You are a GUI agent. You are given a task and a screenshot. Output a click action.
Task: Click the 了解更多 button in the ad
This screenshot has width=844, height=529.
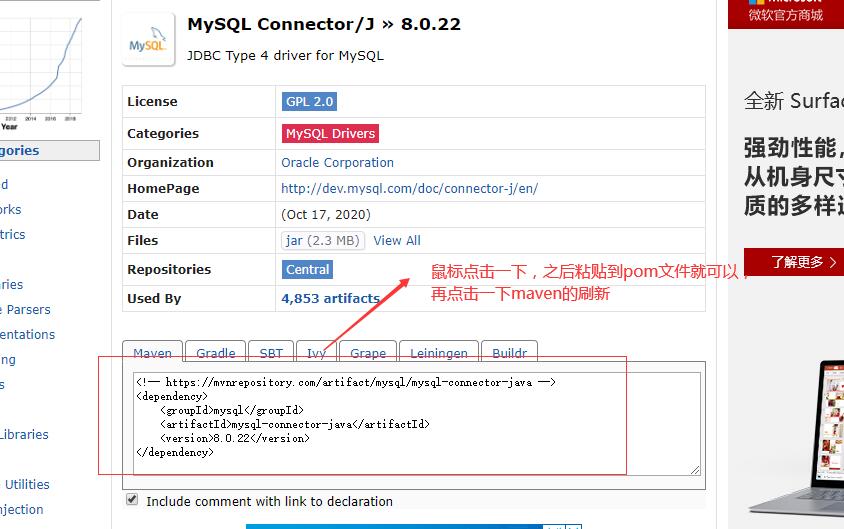point(803,262)
